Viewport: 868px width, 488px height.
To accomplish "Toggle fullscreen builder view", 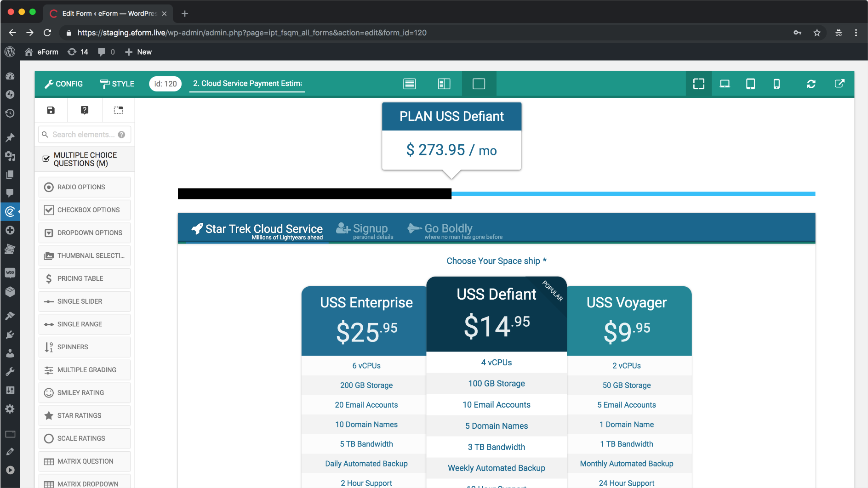I will click(x=699, y=84).
